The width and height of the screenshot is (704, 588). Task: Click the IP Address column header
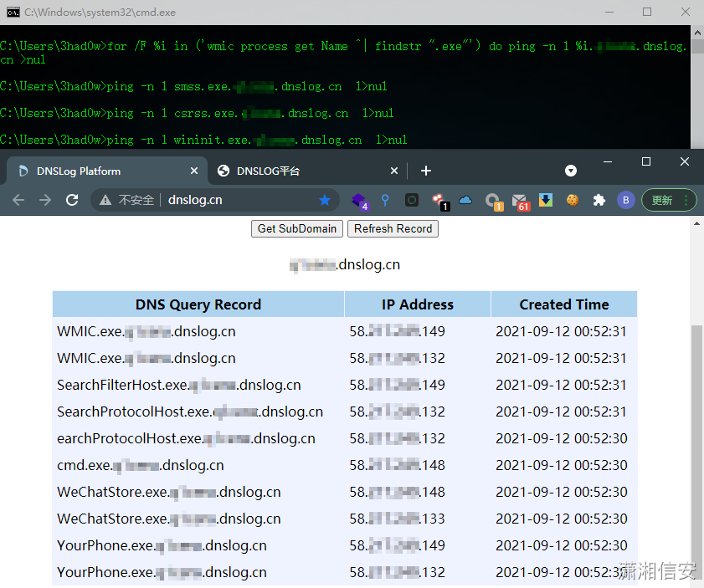tap(418, 304)
